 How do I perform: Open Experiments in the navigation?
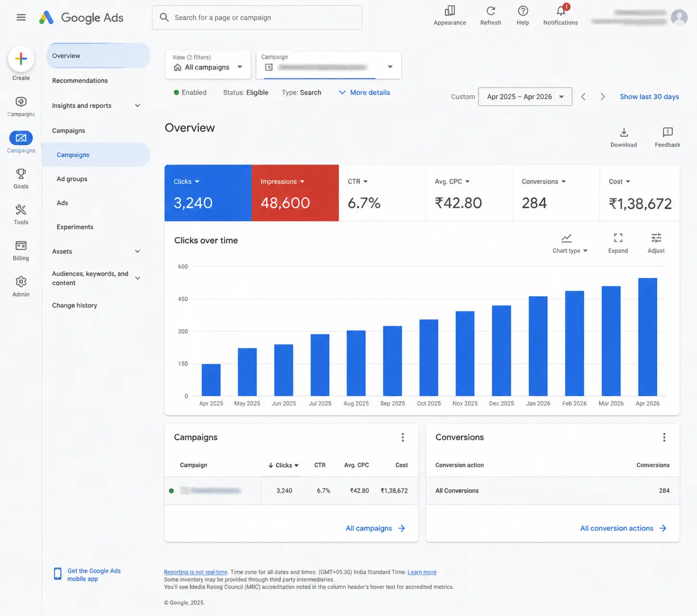pyautogui.click(x=75, y=227)
